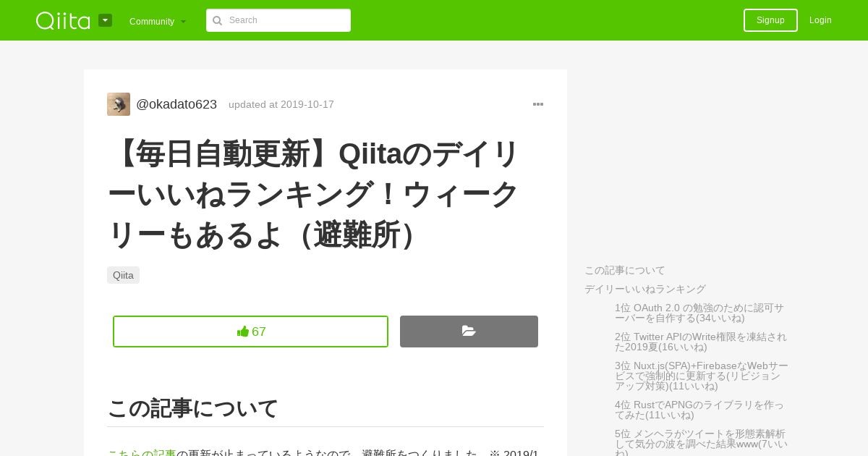Click the Signup button
Viewport: 868px width, 456px height.
(770, 20)
